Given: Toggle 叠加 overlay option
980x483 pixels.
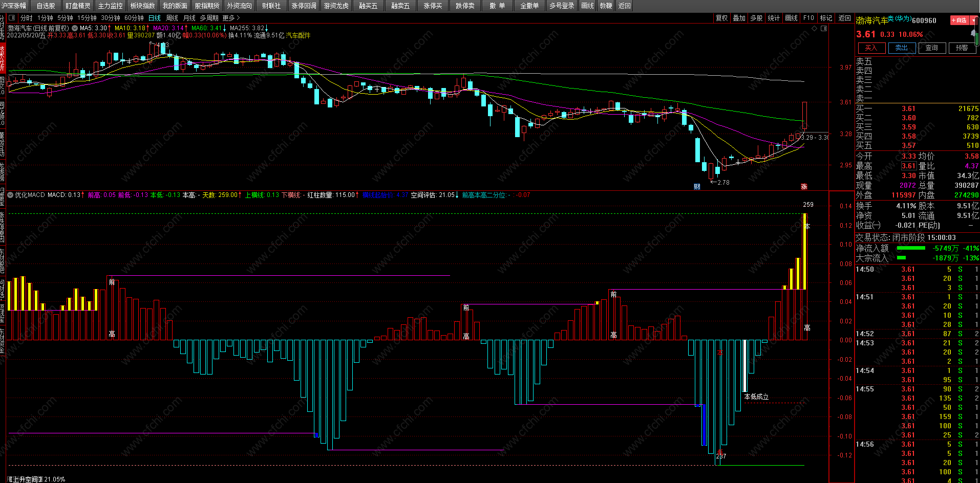Looking at the screenshot, I should (739, 18).
